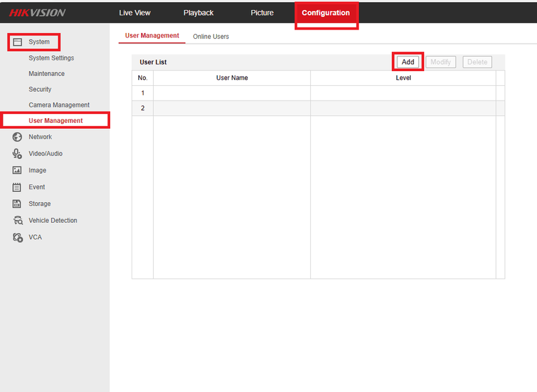The height and width of the screenshot is (392, 537).
Task: Click the User List title
Action: coord(153,62)
